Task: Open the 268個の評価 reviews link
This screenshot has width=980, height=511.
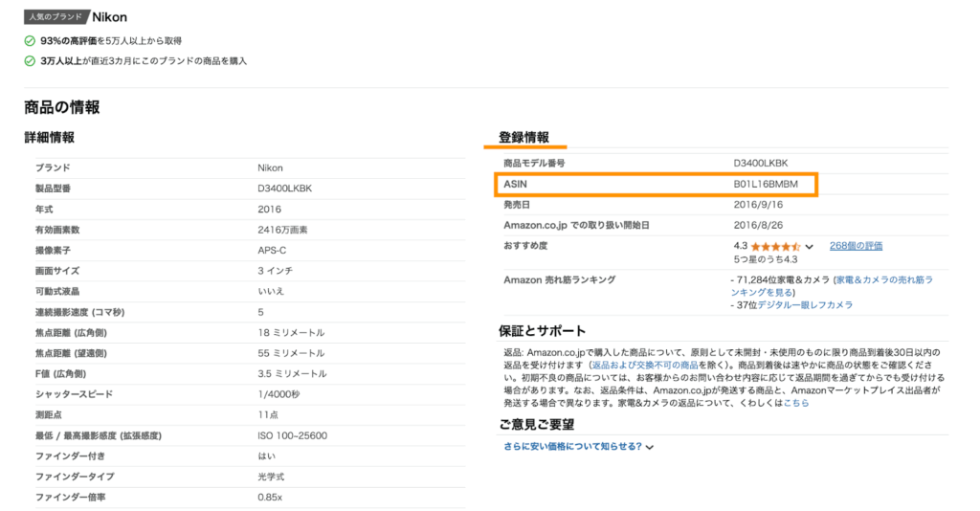Action: pos(856,246)
